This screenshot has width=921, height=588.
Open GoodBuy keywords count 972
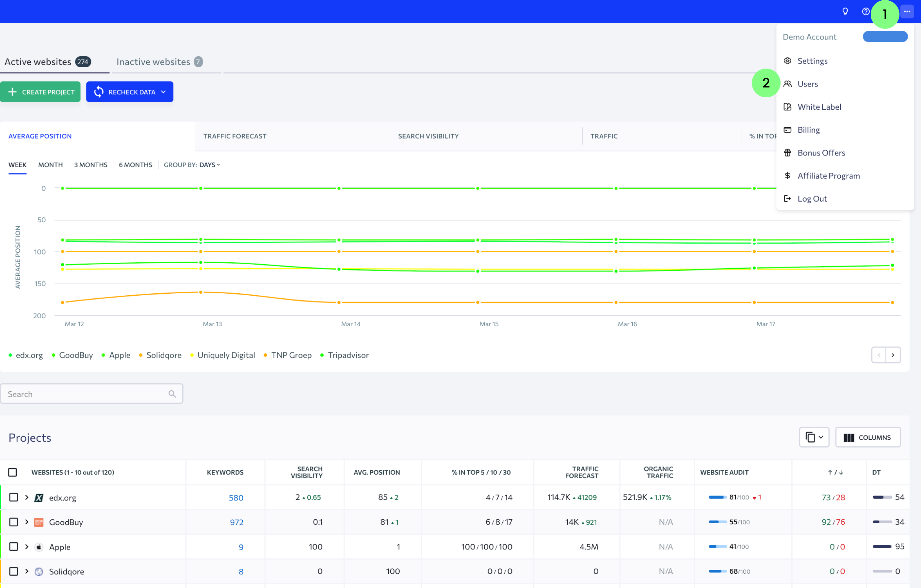coord(236,522)
